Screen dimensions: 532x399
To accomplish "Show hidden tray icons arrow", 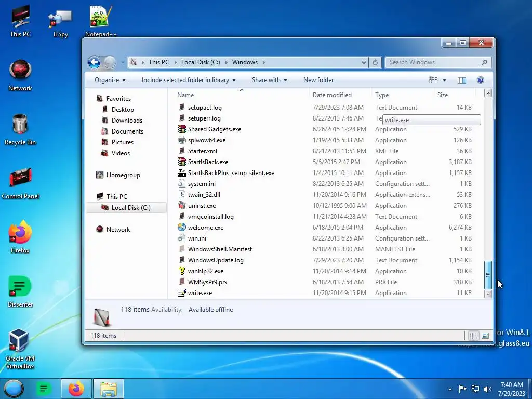I will click(450, 389).
